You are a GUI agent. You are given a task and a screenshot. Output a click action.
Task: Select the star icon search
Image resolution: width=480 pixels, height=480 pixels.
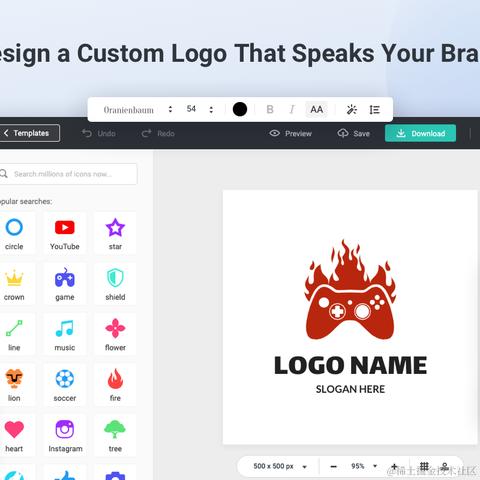(115, 233)
